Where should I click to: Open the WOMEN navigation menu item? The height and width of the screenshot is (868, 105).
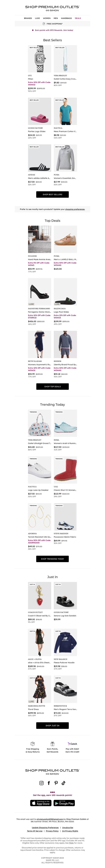(x=47, y=18)
